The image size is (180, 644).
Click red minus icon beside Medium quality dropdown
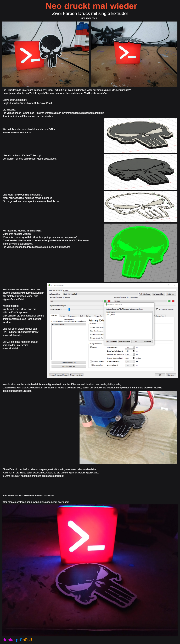click(173, 301)
